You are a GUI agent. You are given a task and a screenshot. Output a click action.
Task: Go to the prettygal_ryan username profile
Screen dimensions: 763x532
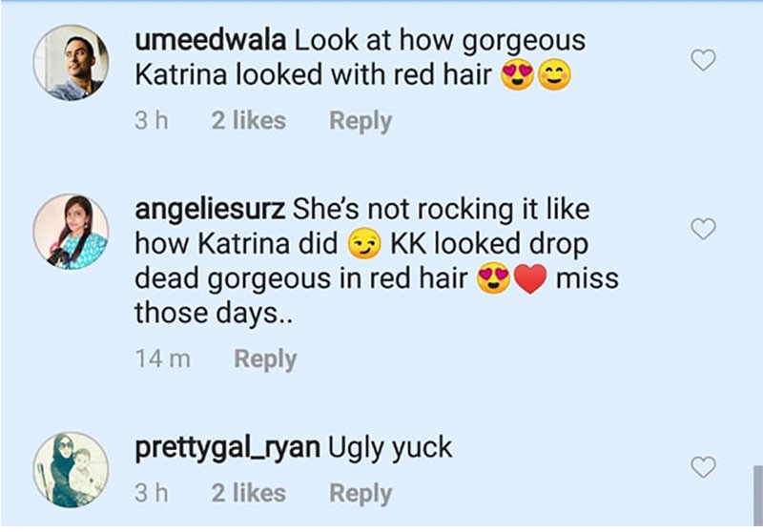click(227, 449)
